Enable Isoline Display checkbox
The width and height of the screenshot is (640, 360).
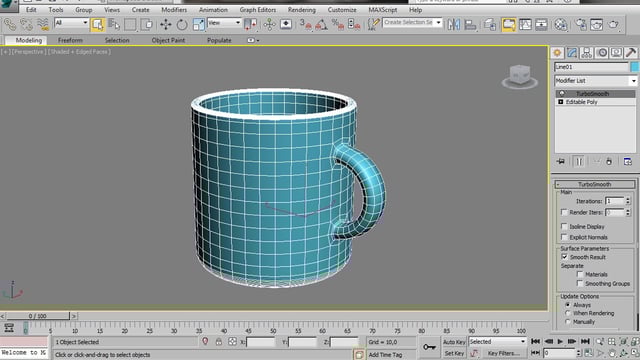[564, 226]
